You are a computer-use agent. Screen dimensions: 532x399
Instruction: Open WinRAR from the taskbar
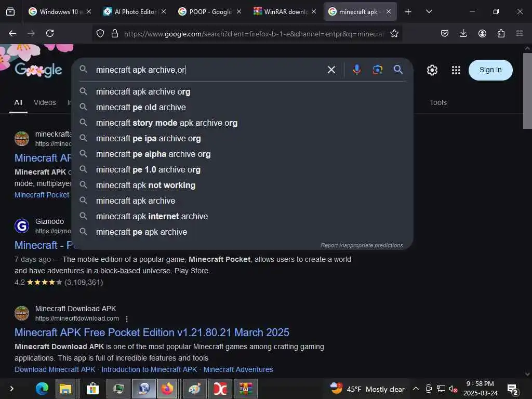(246, 389)
